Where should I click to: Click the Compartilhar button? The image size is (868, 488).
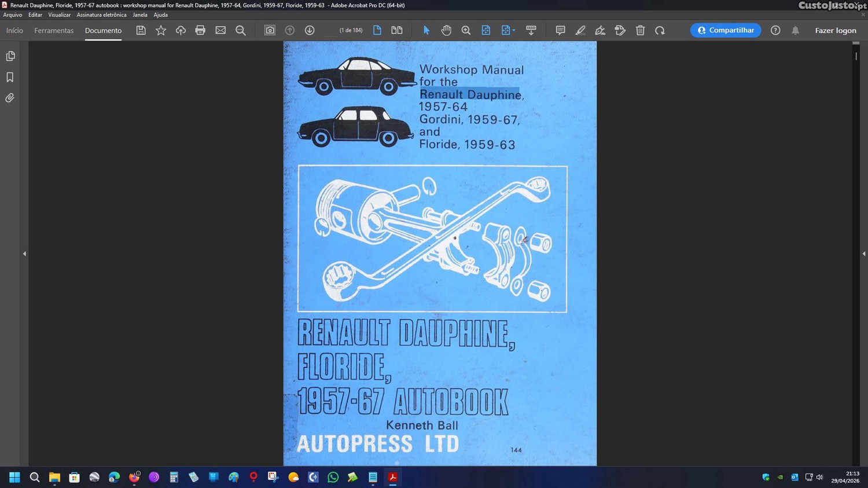pyautogui.click(x=726, y=31)
